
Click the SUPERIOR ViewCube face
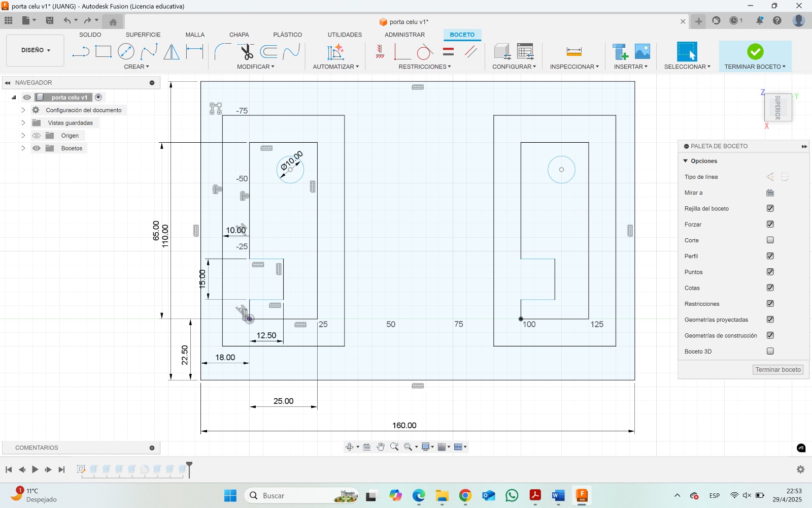pyautogui.click(x=778, y=107)
